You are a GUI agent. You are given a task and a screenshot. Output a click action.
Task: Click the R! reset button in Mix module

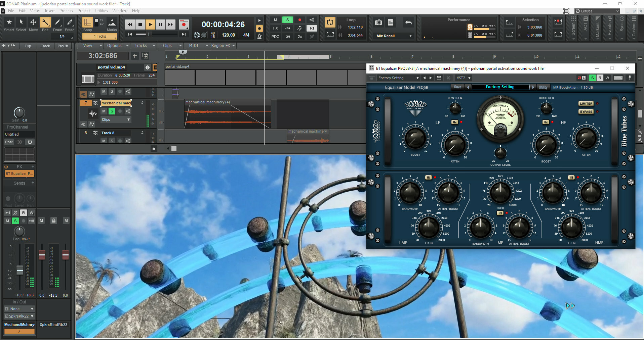[x=312, y=28]
